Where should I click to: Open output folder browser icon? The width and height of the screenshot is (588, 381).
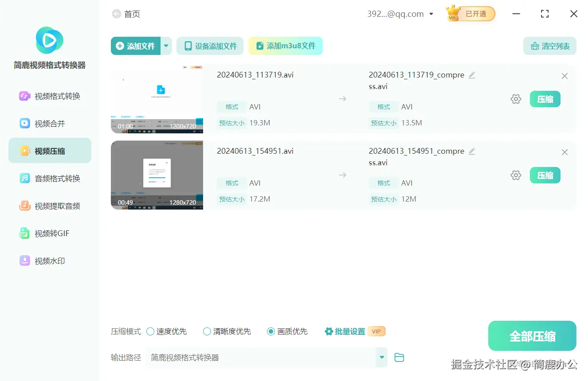coord(399,357)
